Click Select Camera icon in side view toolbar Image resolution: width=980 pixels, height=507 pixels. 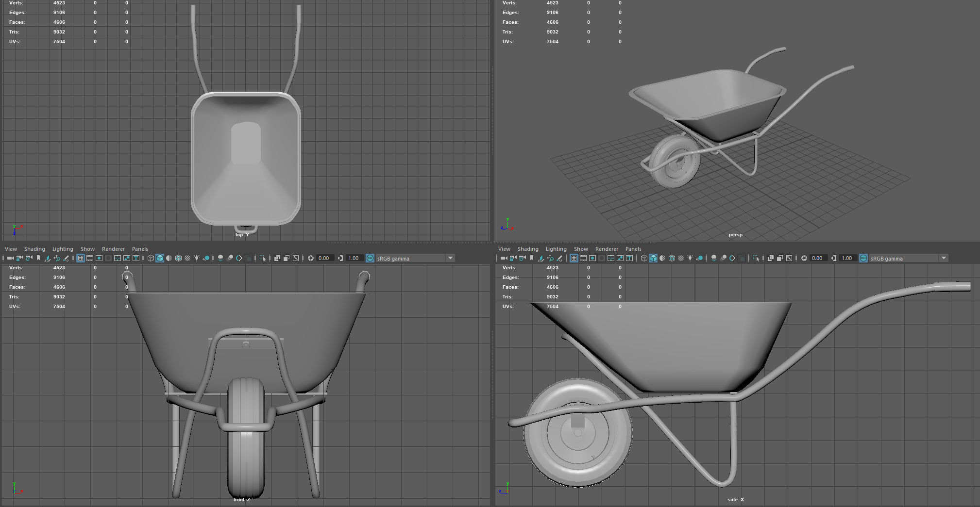[504, 258]
